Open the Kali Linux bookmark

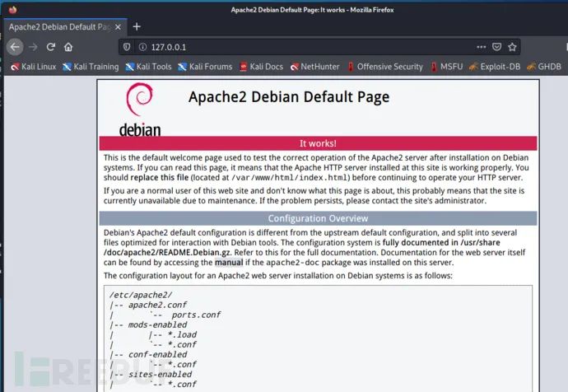click(x=33, y=67)
